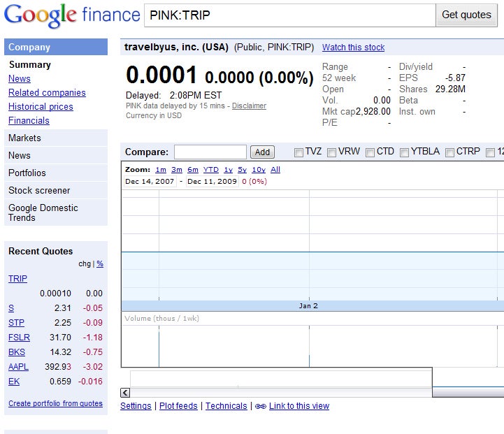Click Create portfolio from quotes
The image size is (504, 434).
pos(56,403)
